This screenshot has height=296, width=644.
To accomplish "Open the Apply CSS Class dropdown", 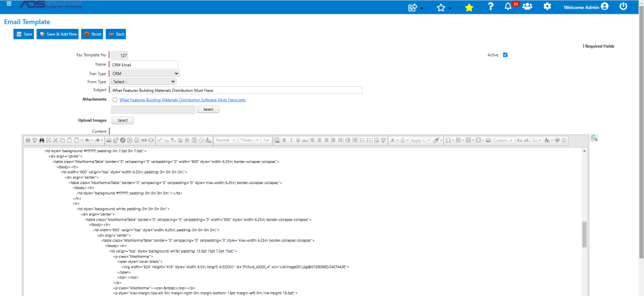I will [x=421, y=140].
